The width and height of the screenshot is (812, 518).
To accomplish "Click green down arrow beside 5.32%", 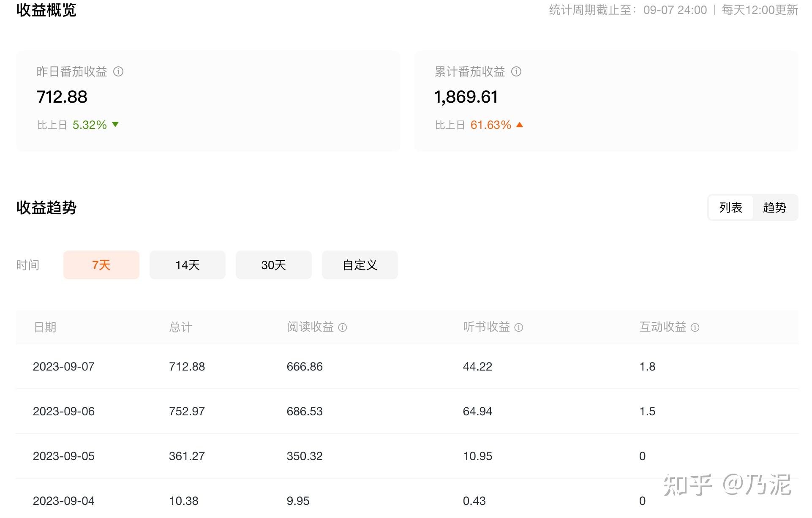I will (115, 125).
